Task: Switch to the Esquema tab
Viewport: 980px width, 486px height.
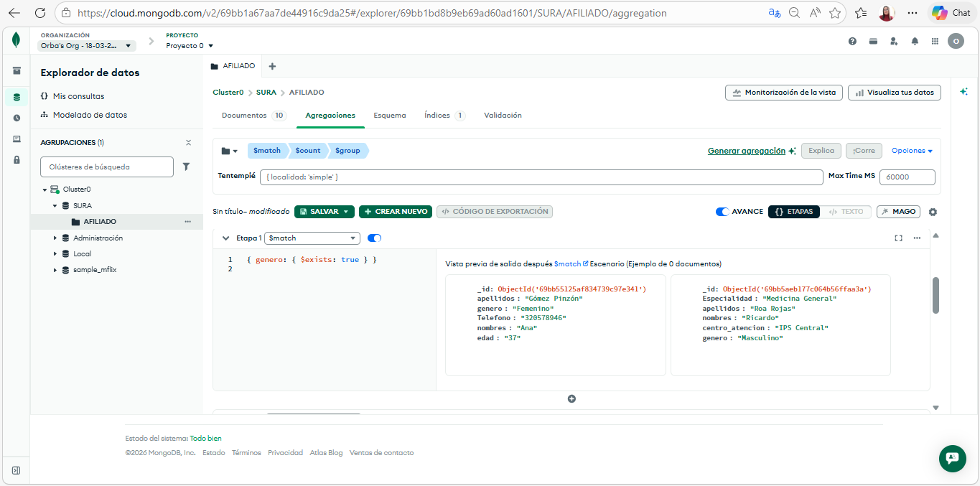Action: 389,116
